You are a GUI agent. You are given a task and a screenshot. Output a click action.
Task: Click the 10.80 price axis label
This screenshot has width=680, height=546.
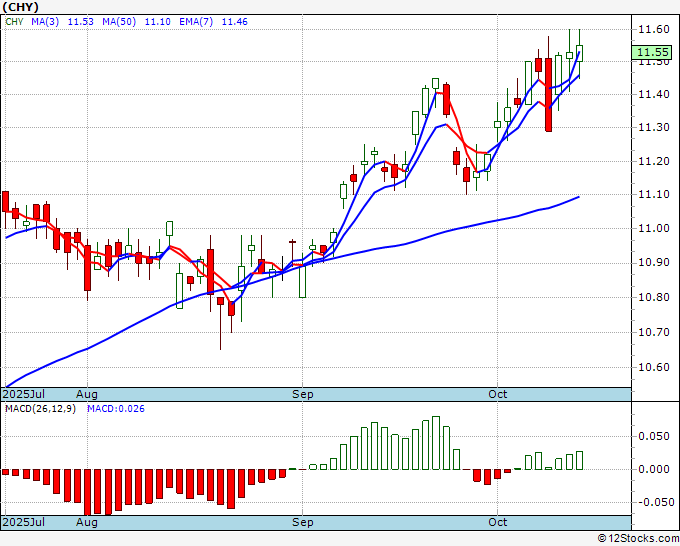pos(654,298)
